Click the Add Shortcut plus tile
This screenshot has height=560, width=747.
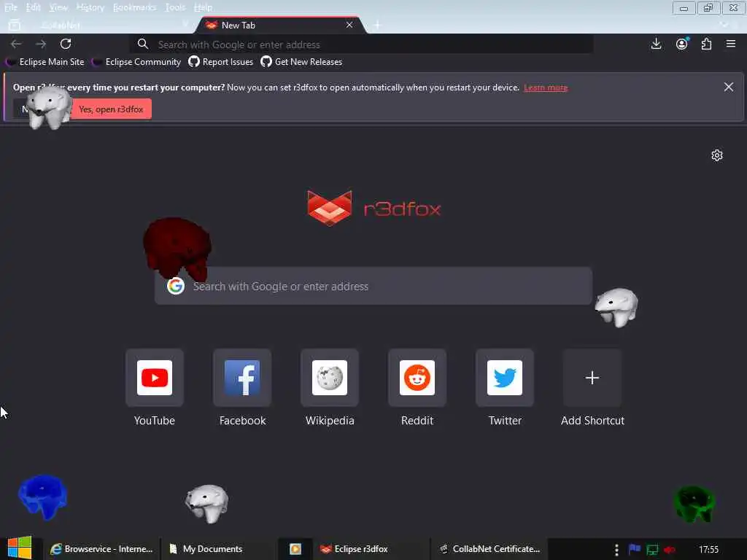592,378
